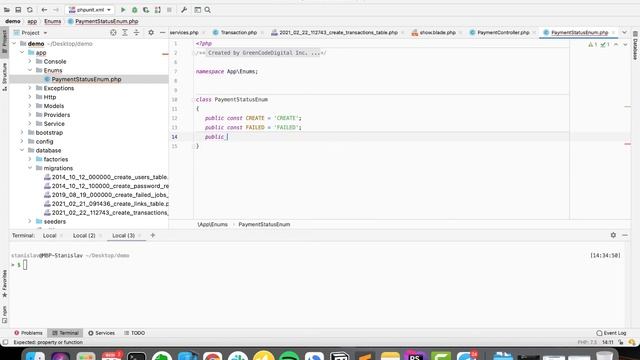Hide the terminal panel with minus icon
This screenshot has height=360, width=640.
(625, 235)
